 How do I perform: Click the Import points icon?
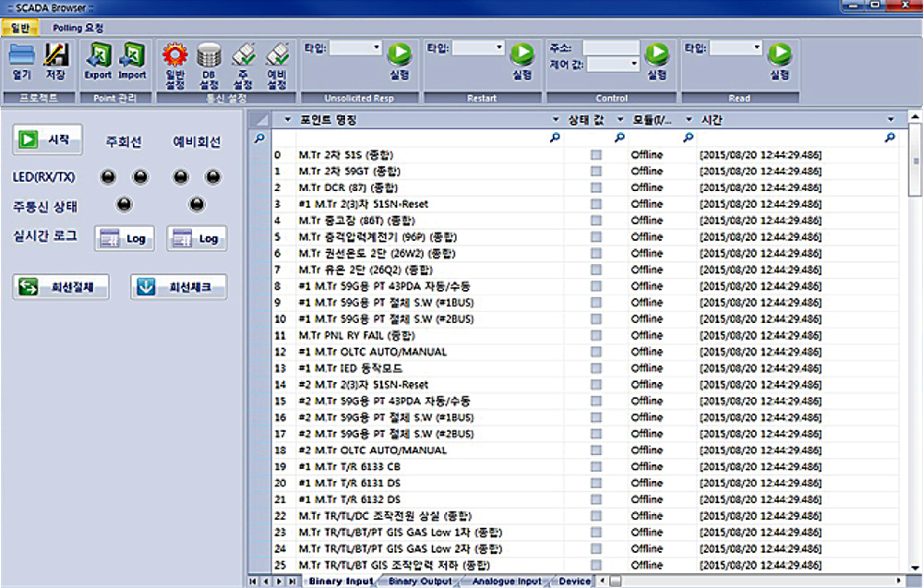pos(132,63)
